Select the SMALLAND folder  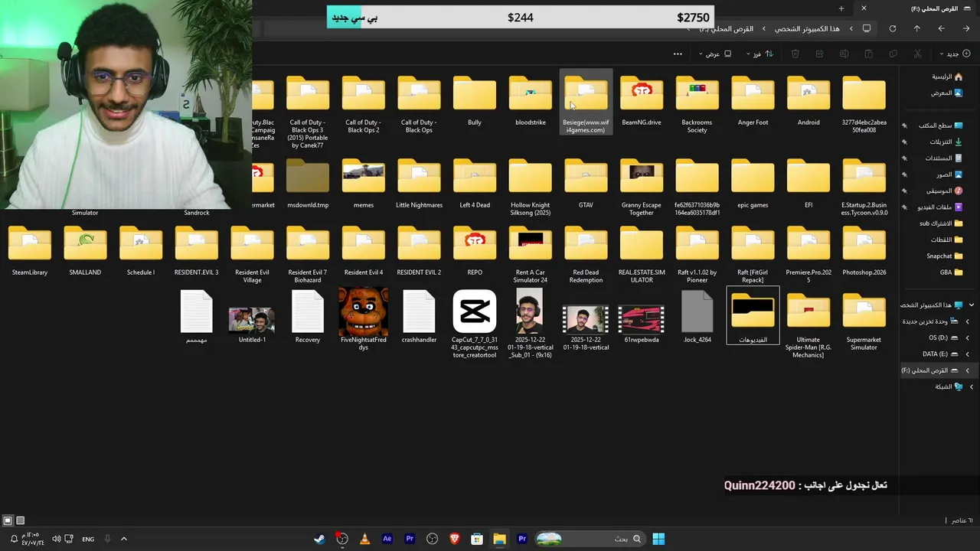click(x=85, y=251)
